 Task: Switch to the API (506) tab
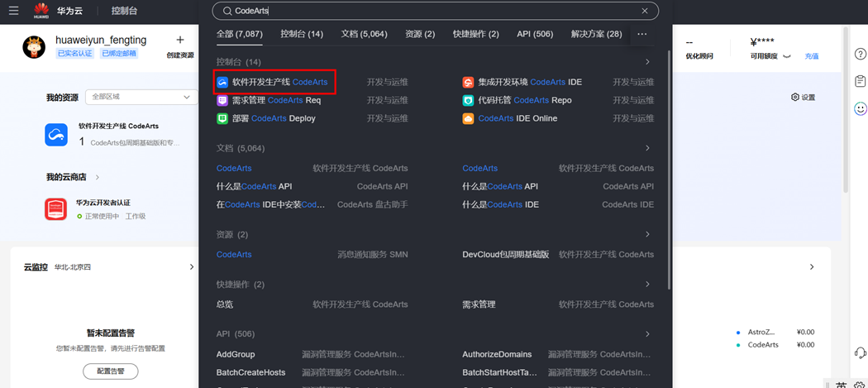[535, 34]
